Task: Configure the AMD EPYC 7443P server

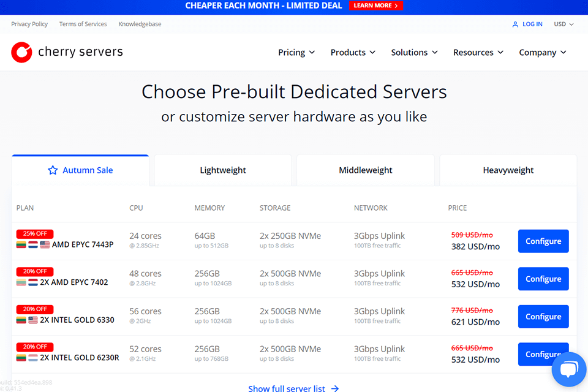Action: (x=543, y=241)
